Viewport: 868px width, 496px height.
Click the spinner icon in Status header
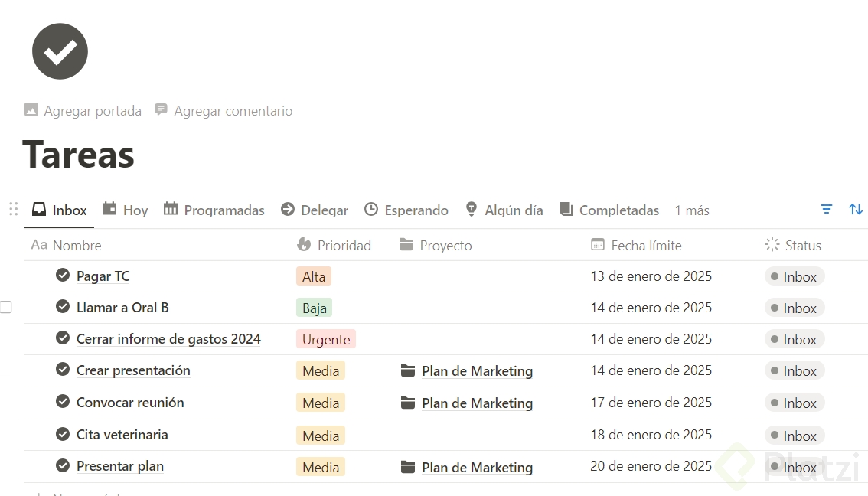click(772, 245)
